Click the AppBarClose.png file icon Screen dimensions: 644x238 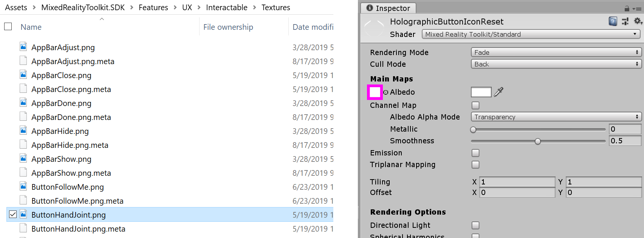tap(23, 75)
